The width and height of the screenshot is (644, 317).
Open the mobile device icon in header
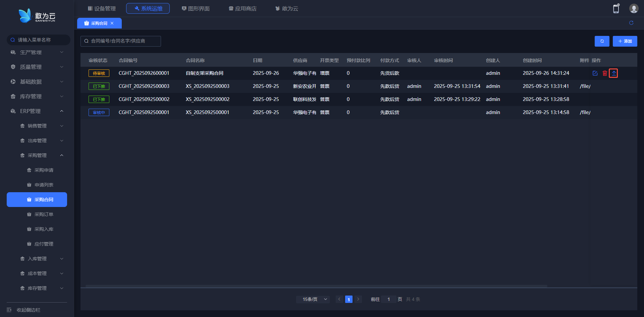click(616, 9)
